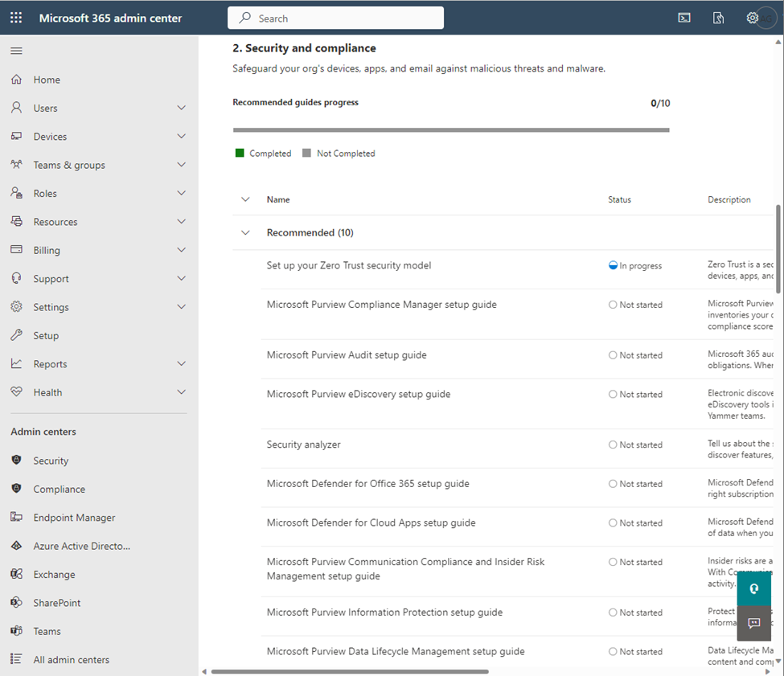
Task: Click Not started status for Defender Office 365
Action: [635, 484]
